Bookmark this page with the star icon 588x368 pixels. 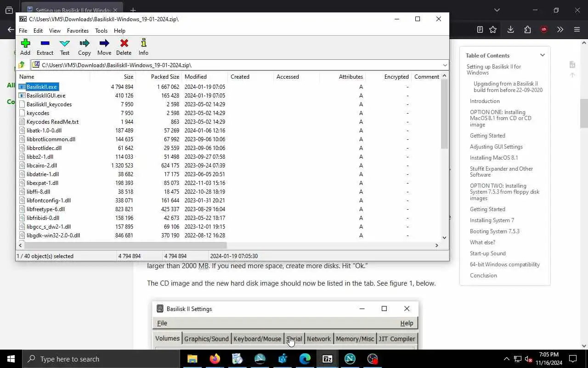click(x=493, y=29)
